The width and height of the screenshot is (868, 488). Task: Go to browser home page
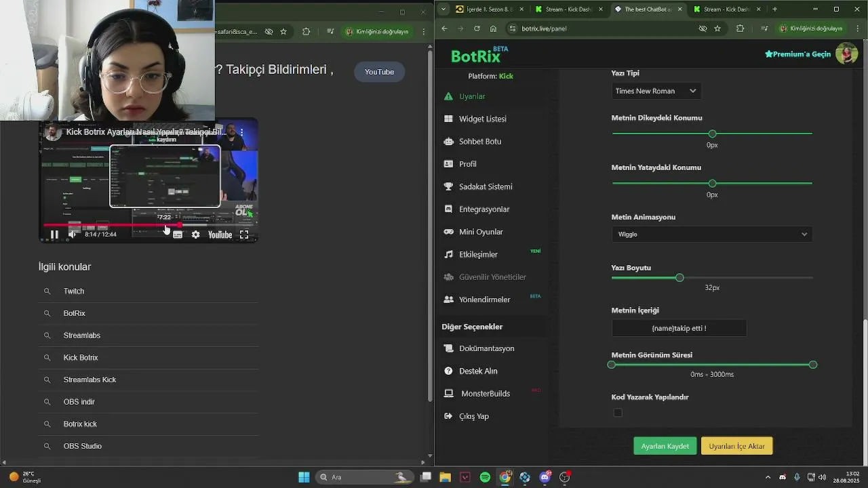493,28
